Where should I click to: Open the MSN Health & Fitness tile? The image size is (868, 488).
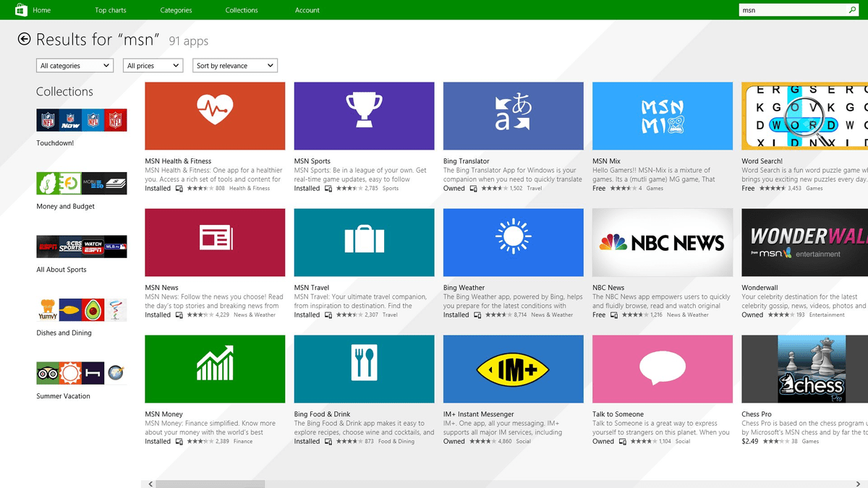(215, 116)
